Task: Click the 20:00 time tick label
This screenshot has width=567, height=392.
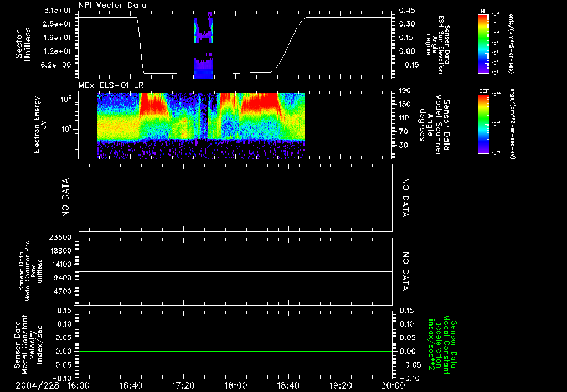Action: (394, 385)
